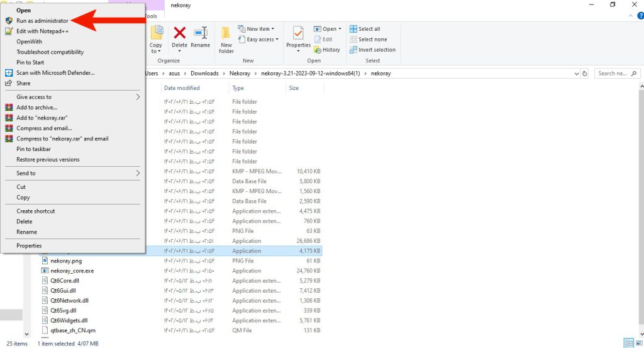Image resolution: width=644 pixels, height=348 pixels.
Task: Select Open in the context menu
Action: click(x=23, y=10)
